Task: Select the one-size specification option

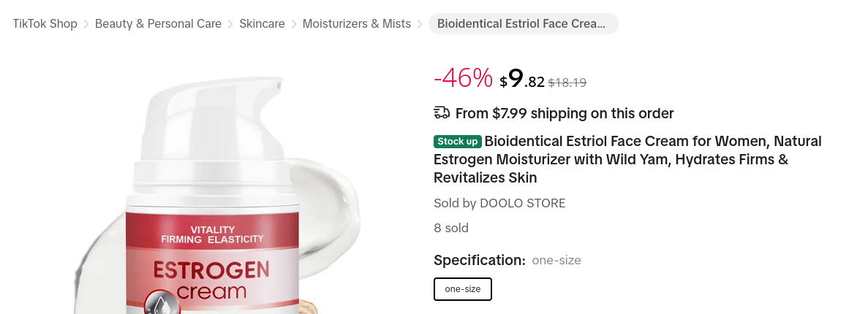Action: pyautogui.click(x=463, y=289)
